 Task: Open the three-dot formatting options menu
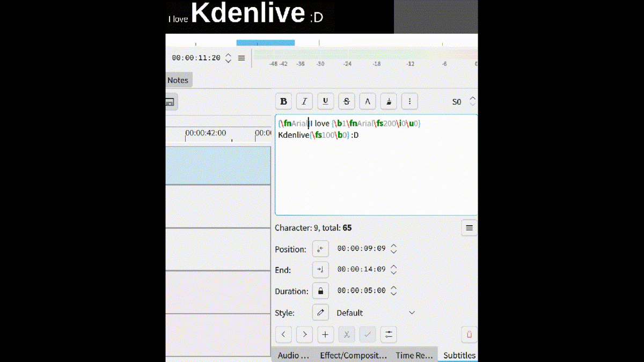409,101
